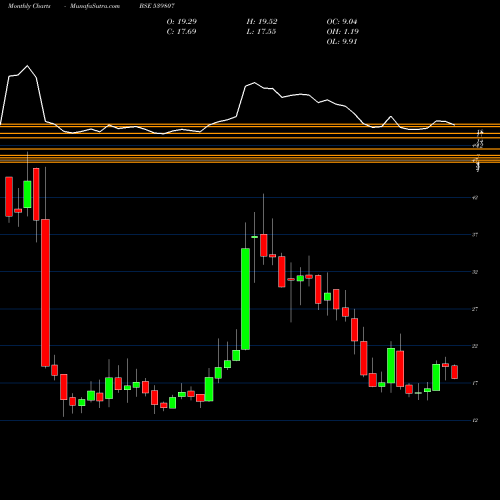
Task: Click the tallest green candlestick in the chart
Action: (245, 299)
